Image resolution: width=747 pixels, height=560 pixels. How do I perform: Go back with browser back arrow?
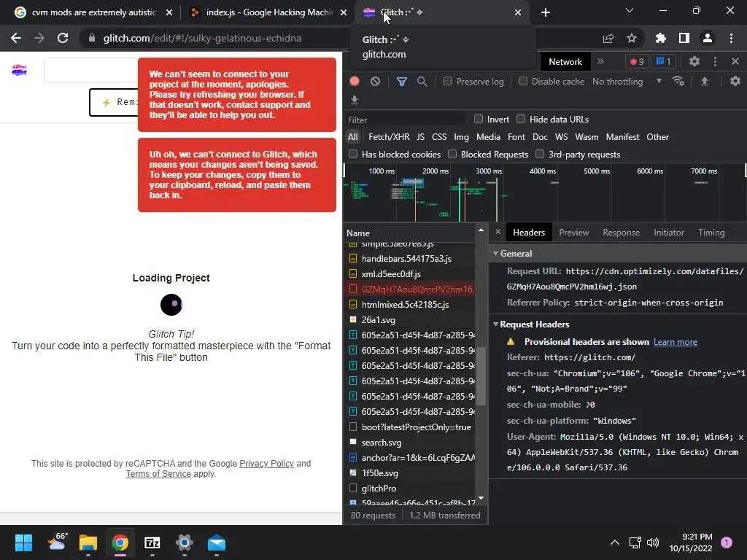(x=16, y=38)
